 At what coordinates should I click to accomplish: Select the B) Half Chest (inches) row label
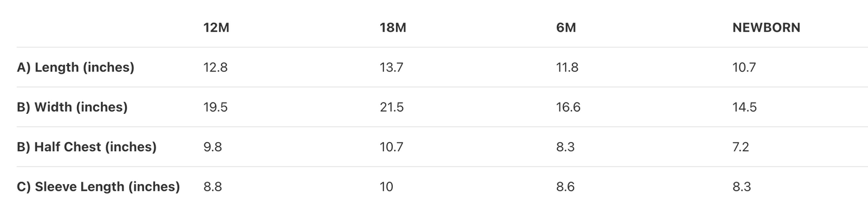coord(86,147)
